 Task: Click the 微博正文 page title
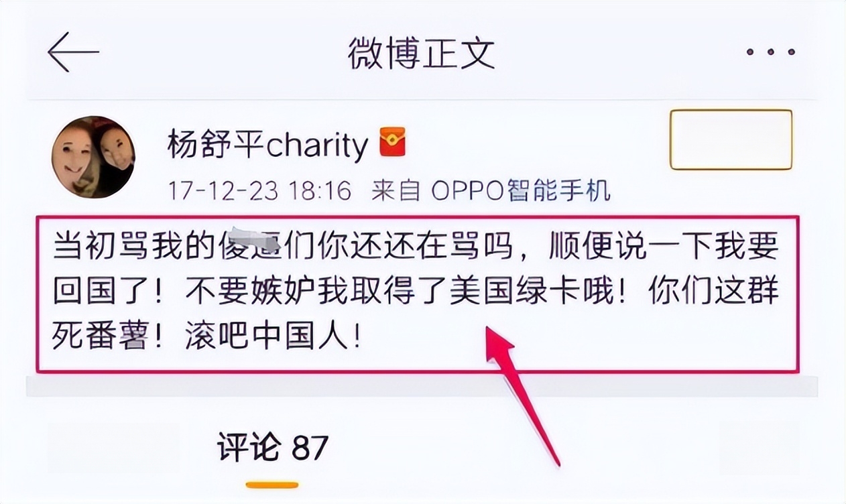click(421, 53)
